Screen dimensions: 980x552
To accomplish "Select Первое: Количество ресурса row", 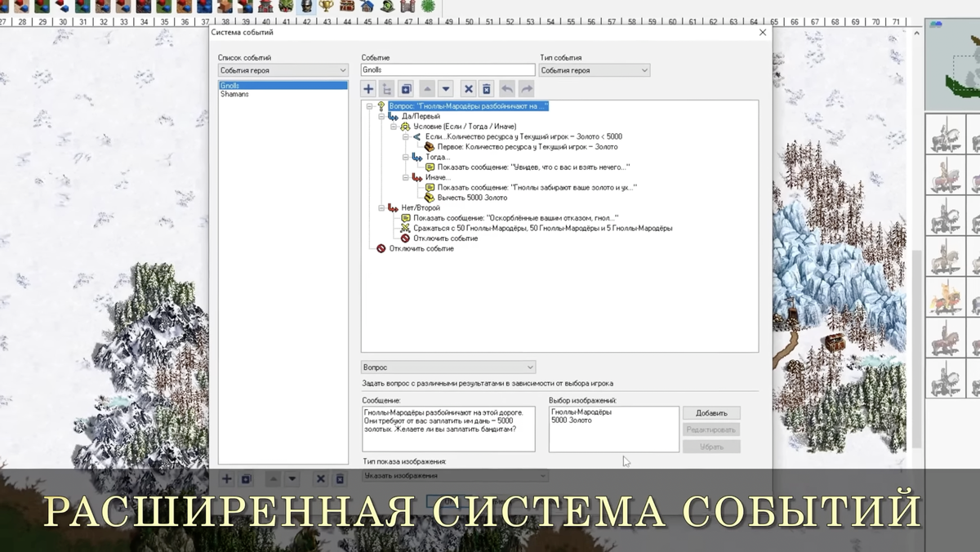I will tap(528, 147).
